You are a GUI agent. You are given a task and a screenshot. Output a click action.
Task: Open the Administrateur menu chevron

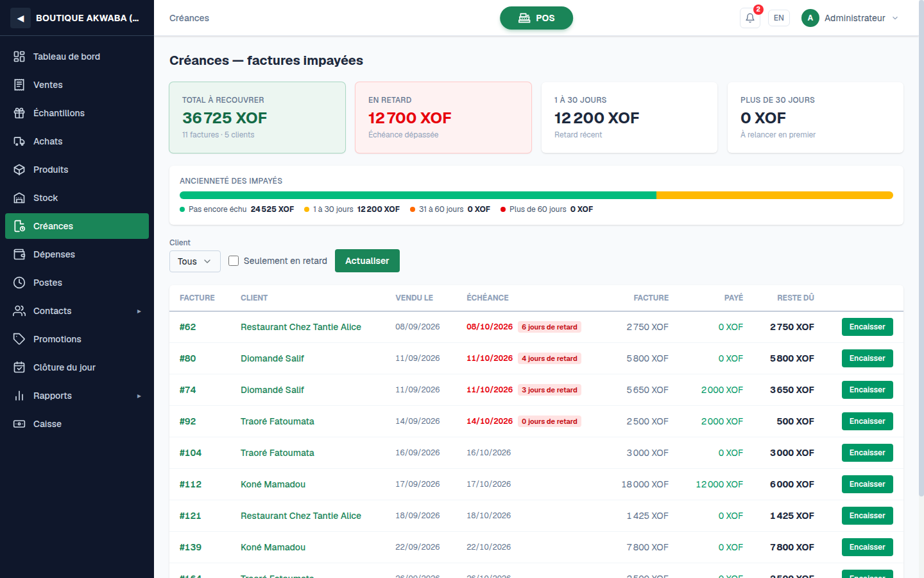pyautogui.click(x=895, y=18)
